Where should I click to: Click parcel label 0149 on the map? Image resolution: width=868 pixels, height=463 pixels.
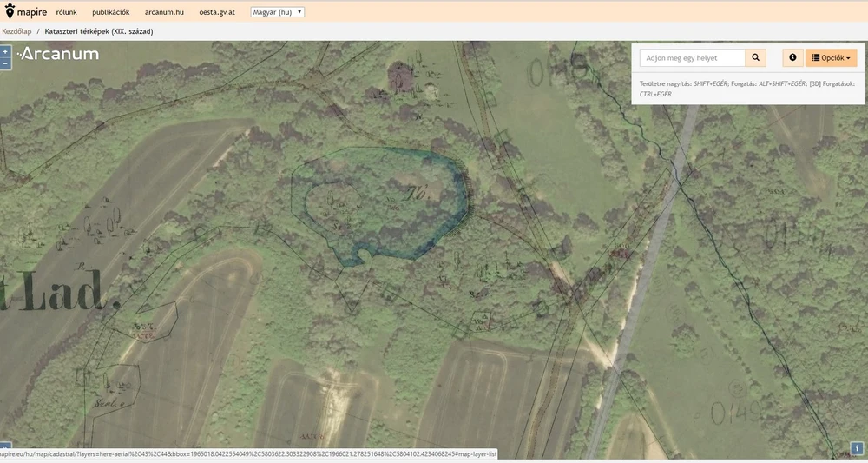(736, 412)
